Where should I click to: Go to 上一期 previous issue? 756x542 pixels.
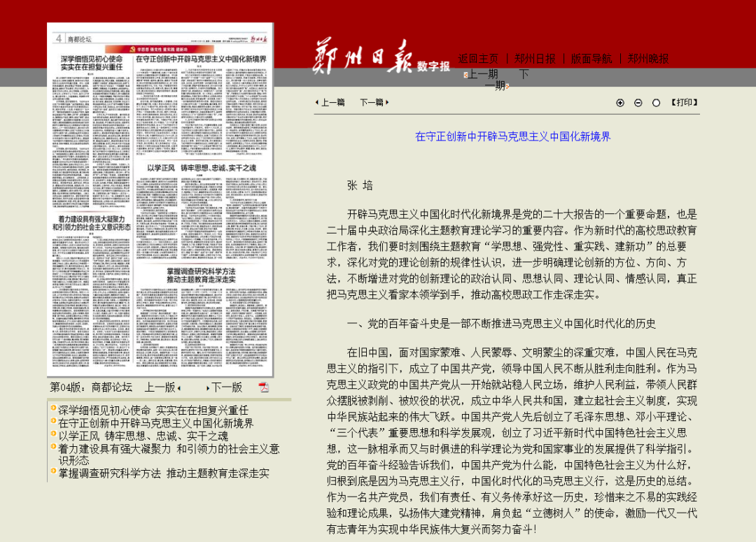tap(481, 74)
